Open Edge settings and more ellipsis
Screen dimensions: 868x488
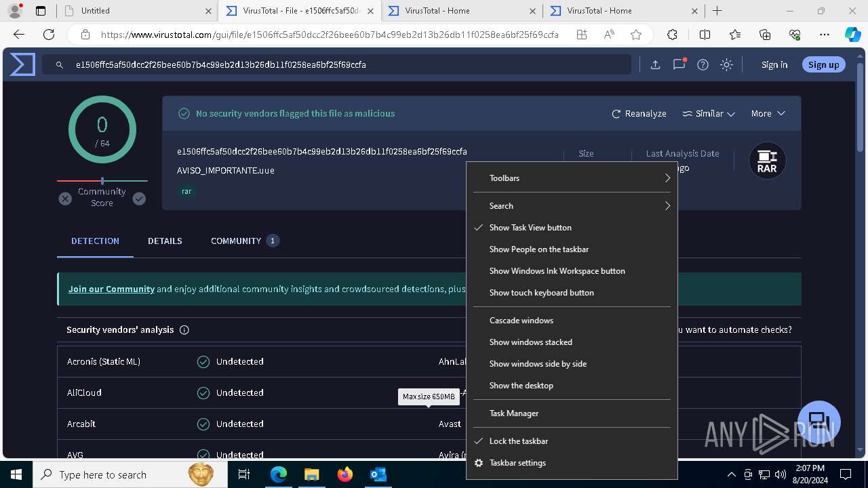point(825,35)
